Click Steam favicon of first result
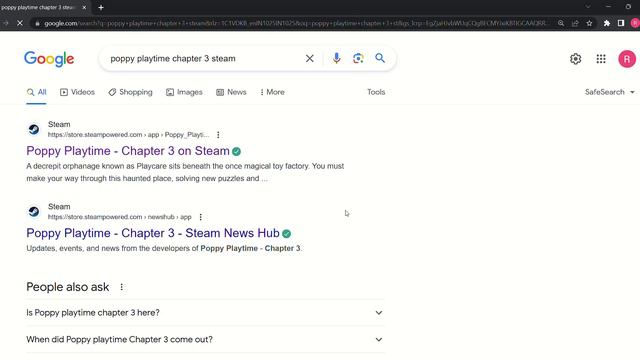 [x=34, y=129]
